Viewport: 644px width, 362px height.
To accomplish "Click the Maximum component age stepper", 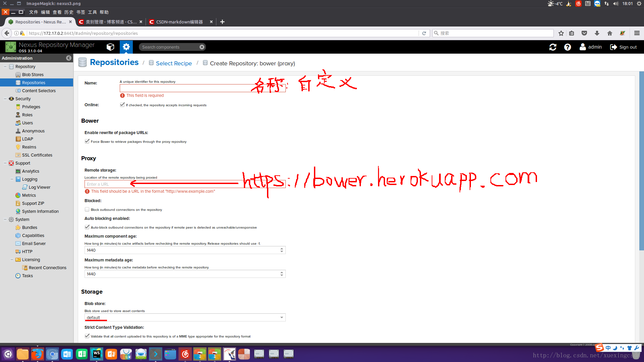I will click(x=281, y=250).
